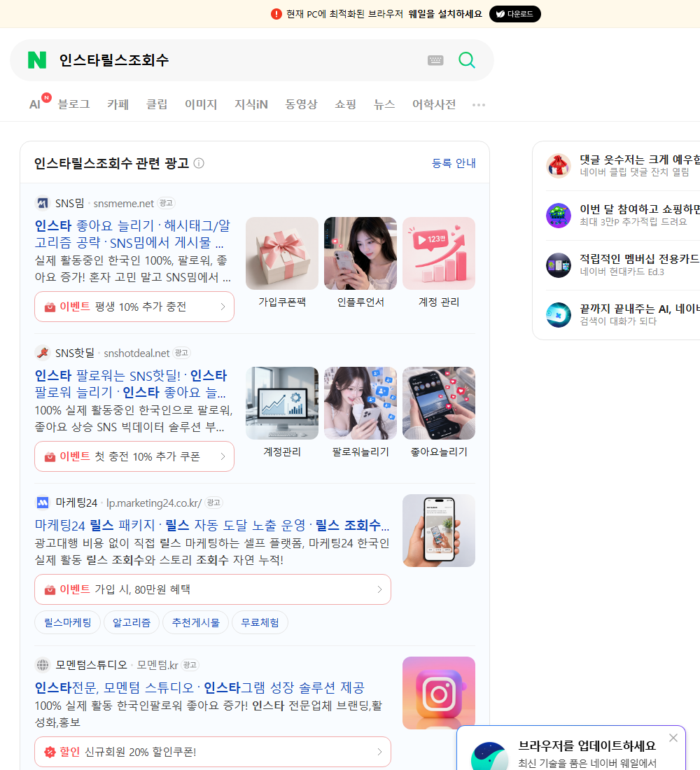Open 할인 신규회원 20% 할인쿠폰 banner
This screenshot has height=770, width=700.
pyautogui.click(x=213, y=752)
